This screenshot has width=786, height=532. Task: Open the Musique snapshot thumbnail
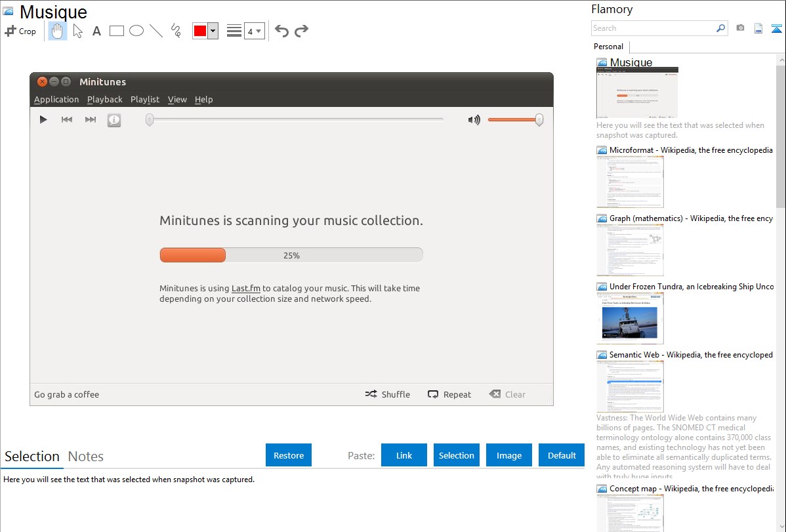pyautogui.click(x=637, y=93)
